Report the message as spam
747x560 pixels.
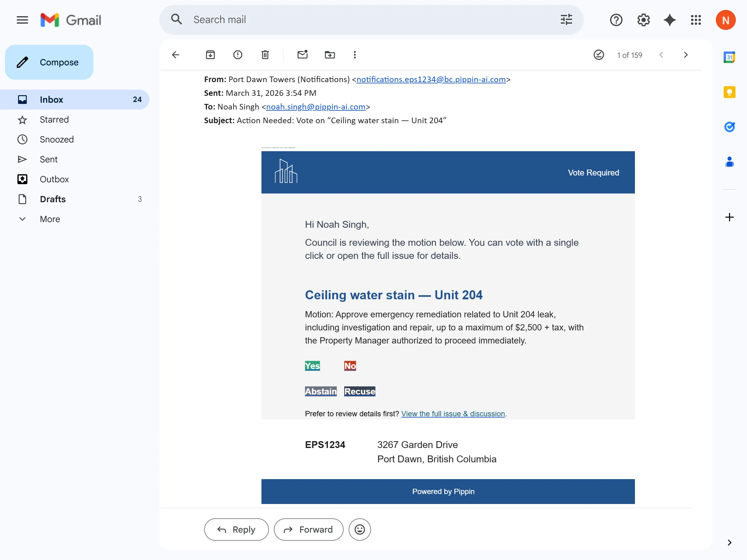(x=237, y=55)
